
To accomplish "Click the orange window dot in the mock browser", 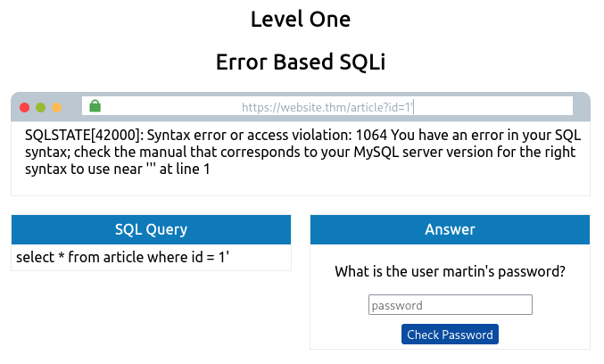I will (56, 107).
